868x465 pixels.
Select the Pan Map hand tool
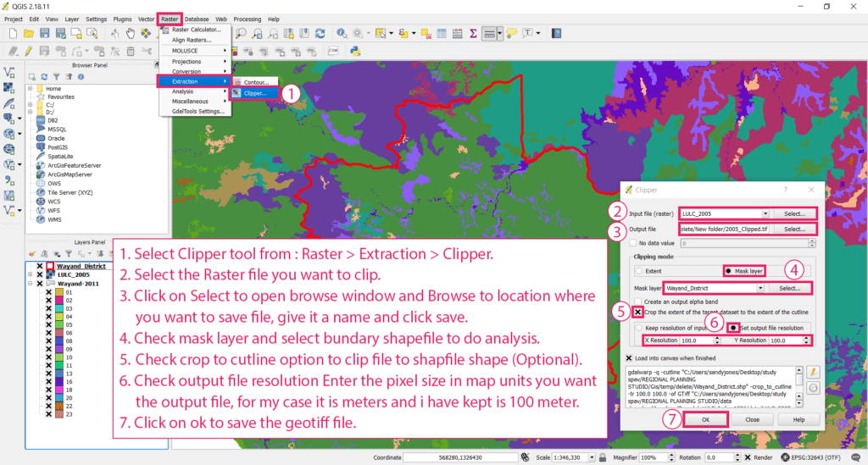(x=130, y=34)
